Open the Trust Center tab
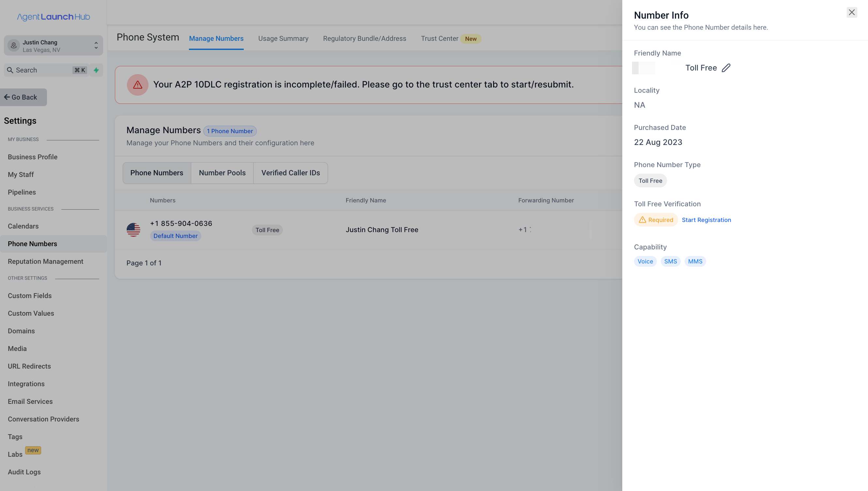The image size is (868, 491). pyautogui.click(x=439, y=39)
